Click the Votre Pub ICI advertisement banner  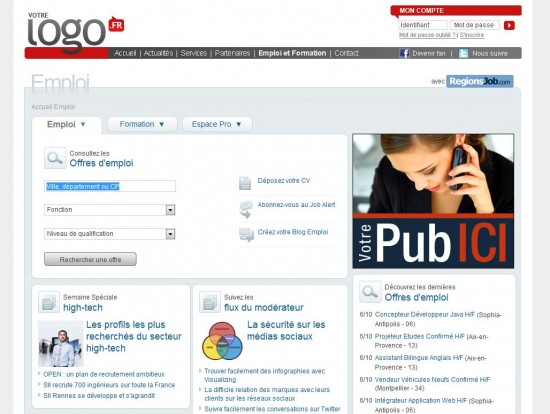[x=433, y=201]
